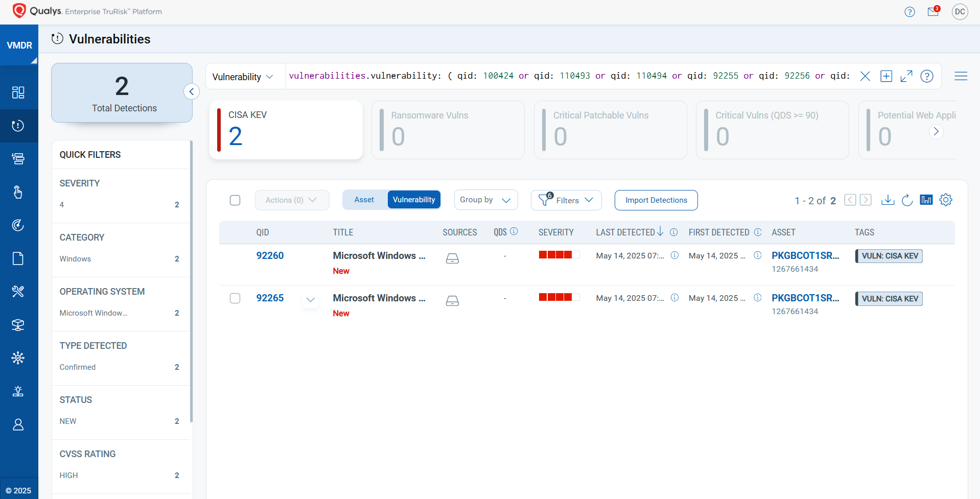Select the Critical Patchable Vulns card
This screenshot has width=980, height=499.
(x=610, y=130)
